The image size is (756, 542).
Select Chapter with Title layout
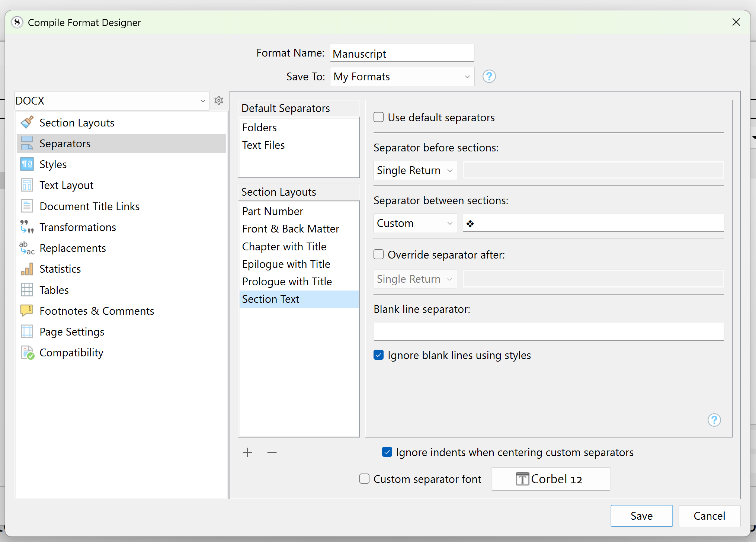(x=284, y=246)
